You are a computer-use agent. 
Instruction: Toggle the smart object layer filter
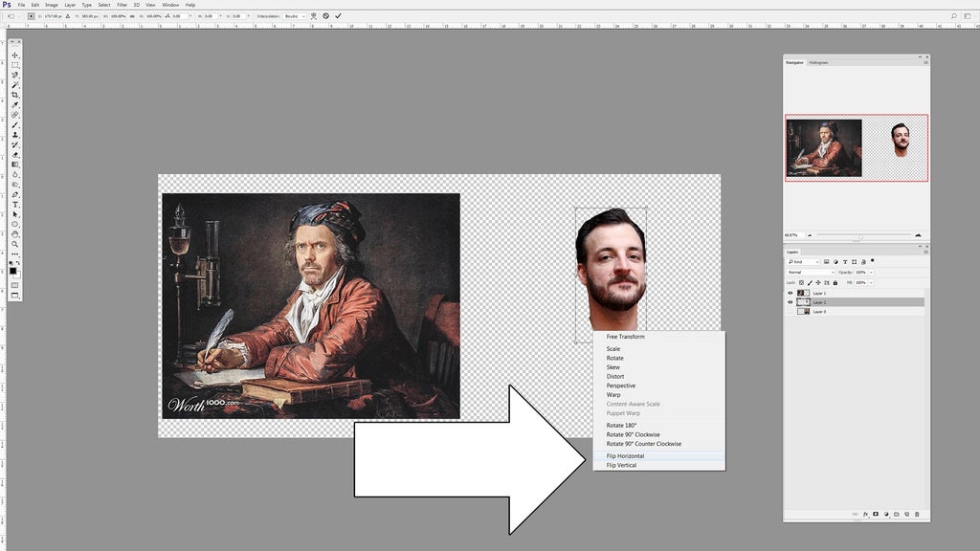864,262
